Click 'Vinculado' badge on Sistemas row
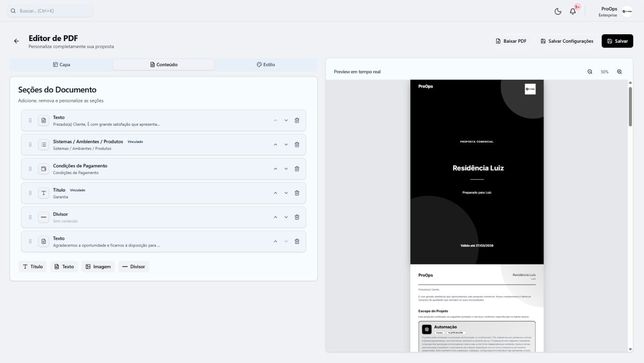Viewport: 644px width, 363px height. coord(135,142)
